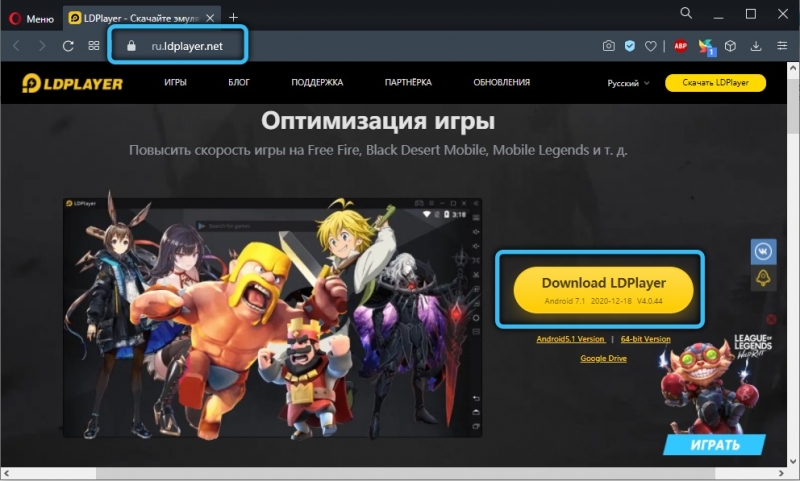The height and width of the screenshot is (481, 800).
Task: Click the VK social share icon
Action: point(763,251)
